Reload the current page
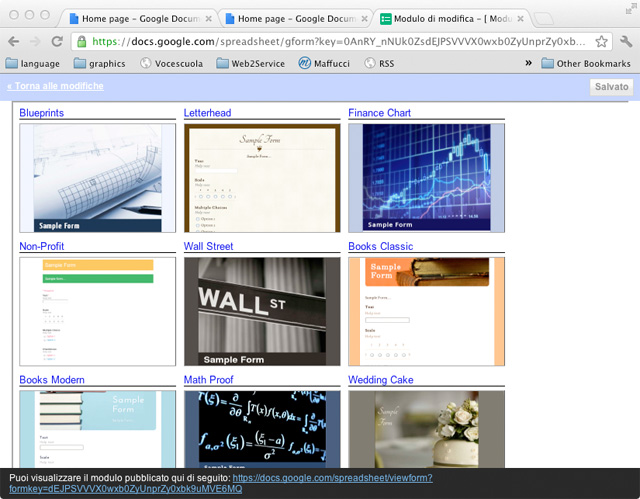640x499 pixels. coord(58,41)
